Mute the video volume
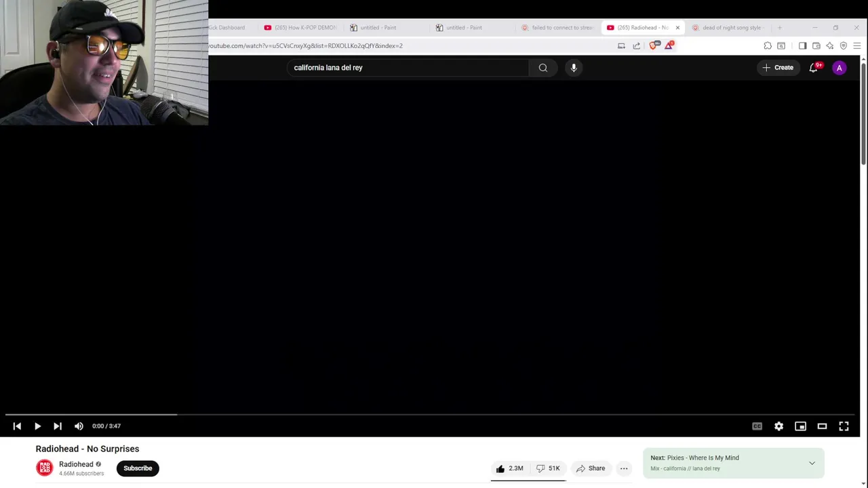868x488 pixels. [x=79, y=426]
